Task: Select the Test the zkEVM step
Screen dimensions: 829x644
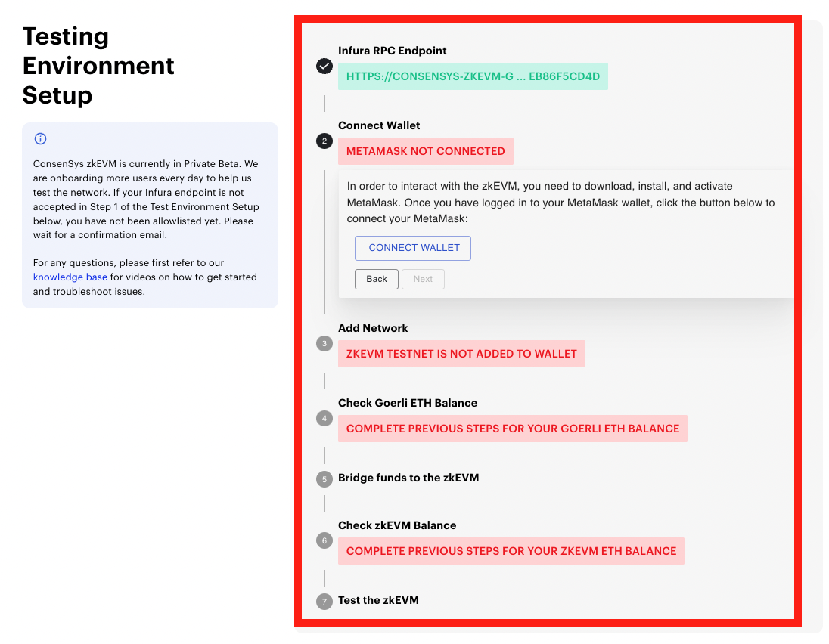Action: (378, 601)
